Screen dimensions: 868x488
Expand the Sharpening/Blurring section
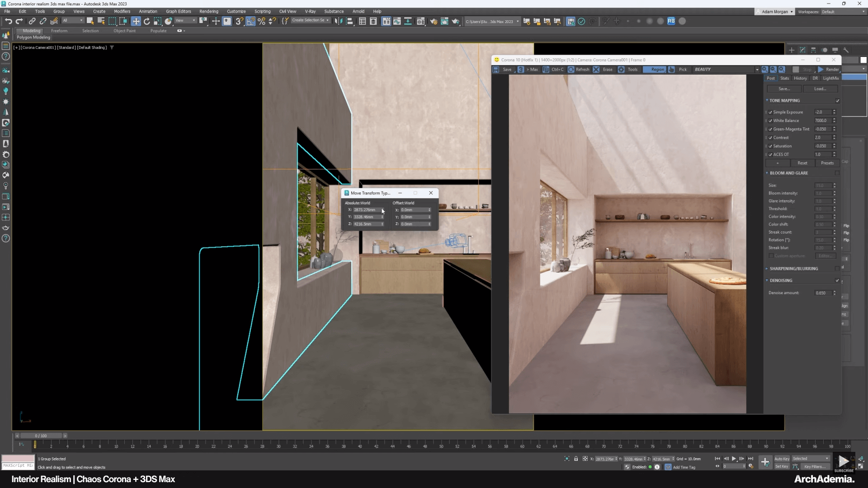point(766,268)
